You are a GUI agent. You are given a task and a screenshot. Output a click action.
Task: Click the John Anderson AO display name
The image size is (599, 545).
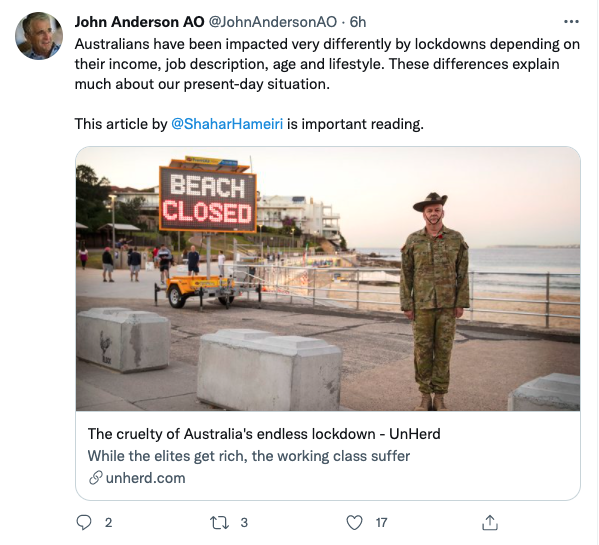[x=139, y=22]
